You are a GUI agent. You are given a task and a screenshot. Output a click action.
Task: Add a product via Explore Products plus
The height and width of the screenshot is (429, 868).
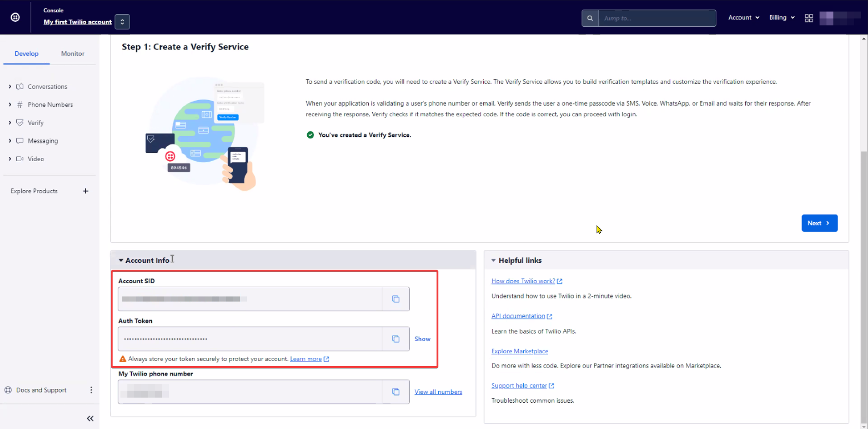coord(85,191)
